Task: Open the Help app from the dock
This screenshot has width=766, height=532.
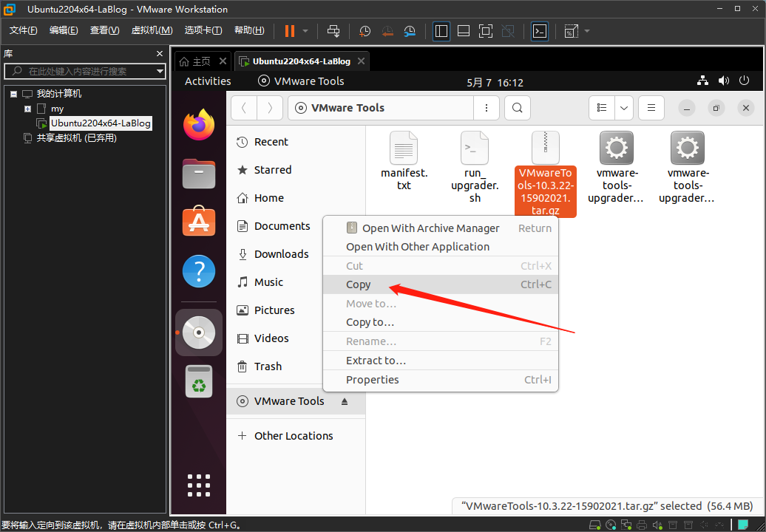Action: (199, 271)
